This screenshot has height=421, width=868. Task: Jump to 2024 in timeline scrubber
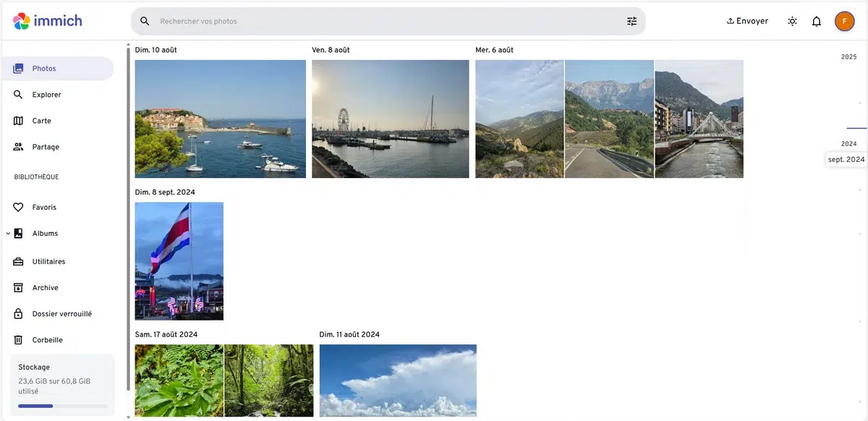click(x=848, y=144)
